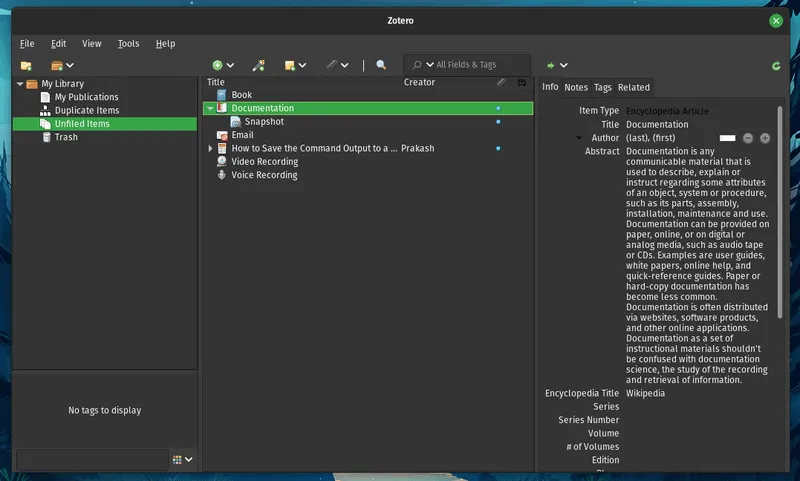
Task: Switch to the Notes tab
Action: (576, 87)
